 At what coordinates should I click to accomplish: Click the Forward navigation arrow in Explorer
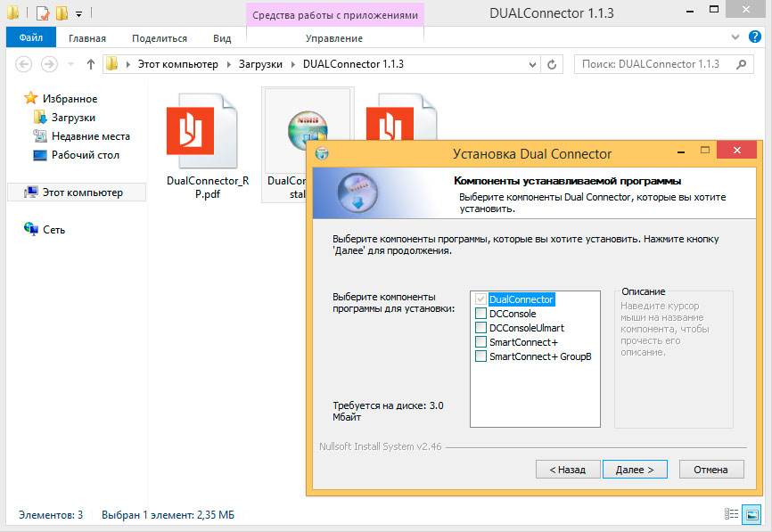pyautogui.click(x=49, y=64)
